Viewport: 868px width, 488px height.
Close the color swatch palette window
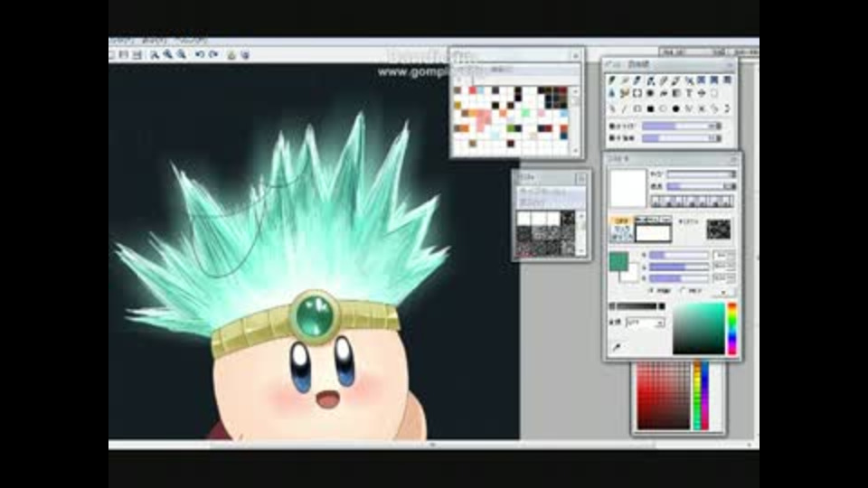click(x=576, y=55)
